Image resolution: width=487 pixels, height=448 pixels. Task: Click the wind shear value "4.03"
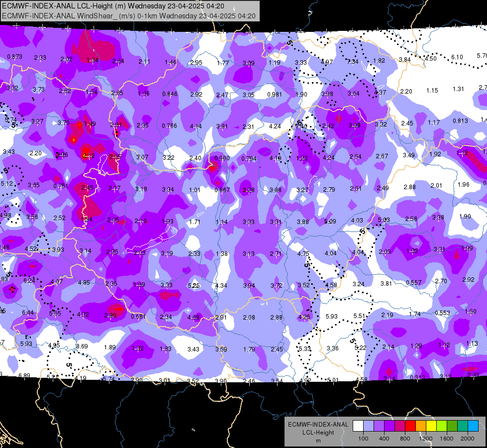(x=357, y=221)
